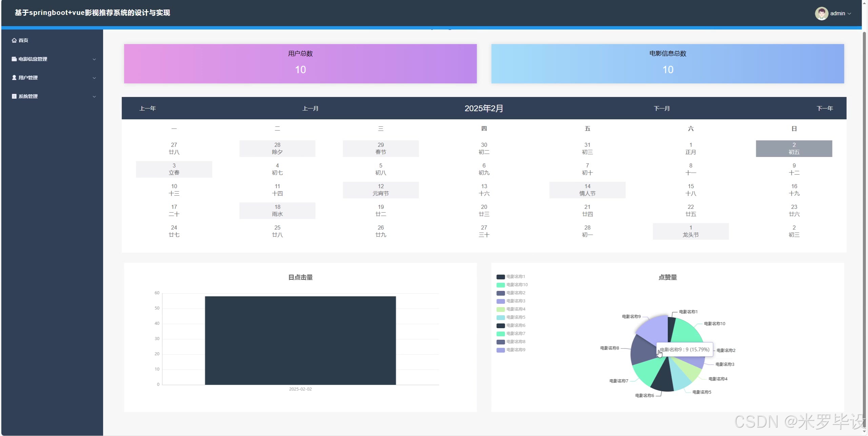The image size is (868, 436).
Task: Toggle legend entry 电影名称7
Action: [511, 334]
